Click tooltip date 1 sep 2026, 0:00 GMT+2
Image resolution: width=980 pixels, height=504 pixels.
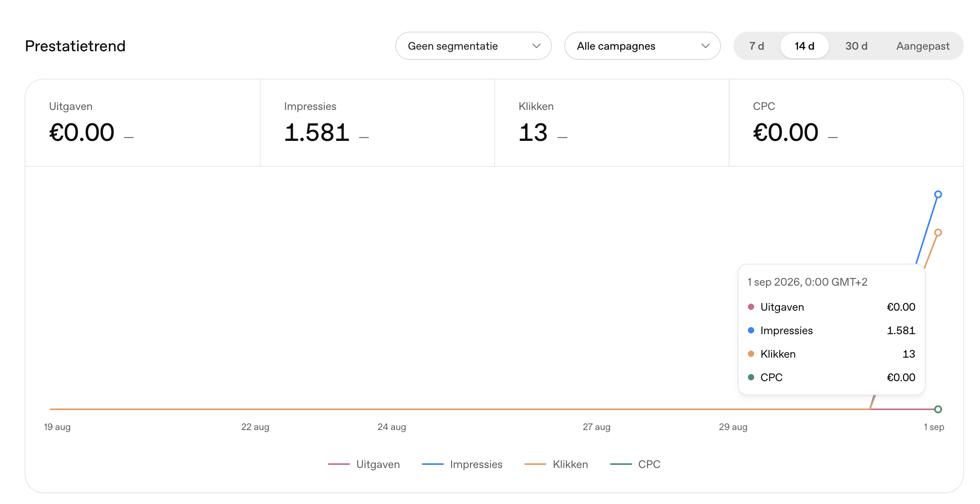pos(807,282)
